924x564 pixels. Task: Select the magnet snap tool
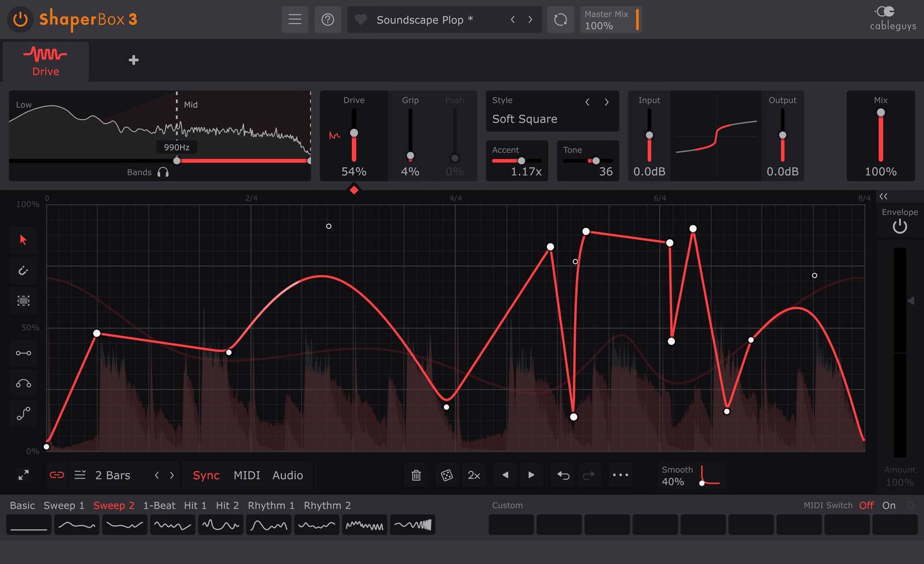pyautogui.click(x=24, y=270)
